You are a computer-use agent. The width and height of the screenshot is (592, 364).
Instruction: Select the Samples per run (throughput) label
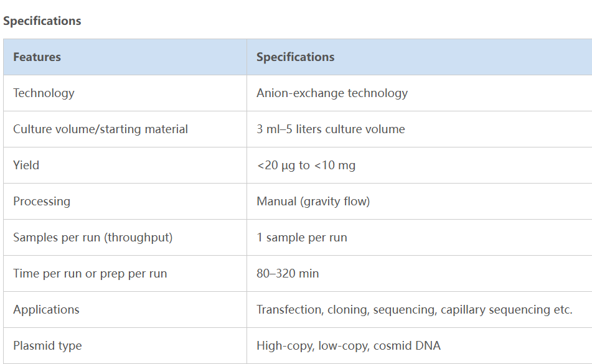93,238
